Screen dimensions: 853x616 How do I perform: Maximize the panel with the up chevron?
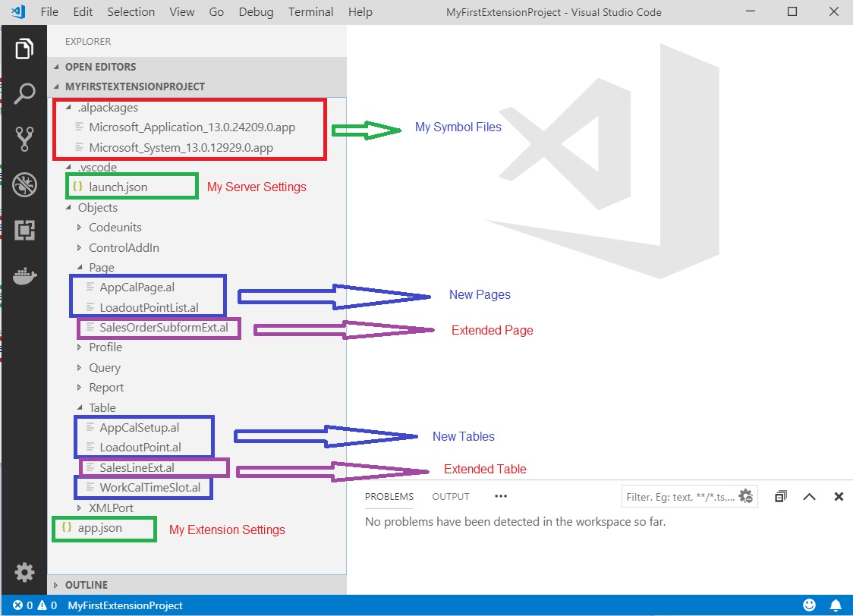809,497
